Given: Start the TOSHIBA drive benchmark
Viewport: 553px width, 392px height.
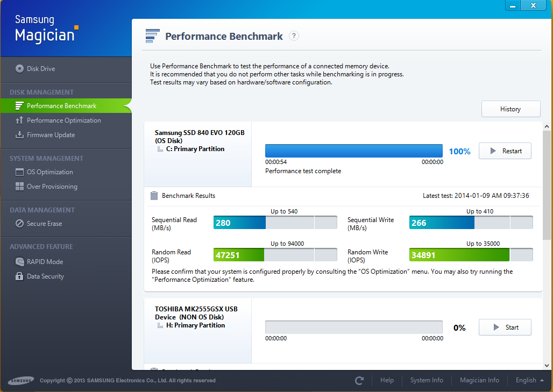Looking at the screenshot, I should tap(505, 327).
